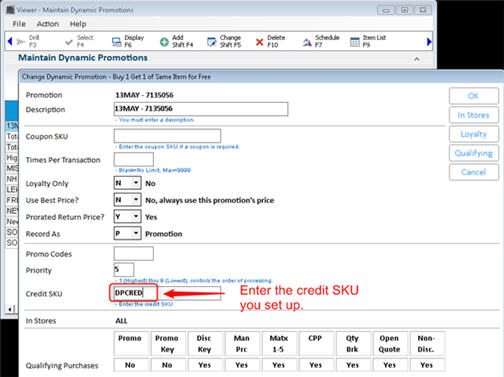Click the Display F6 toolbar icon
Screen dimensions: 504x377
[117, 42]
